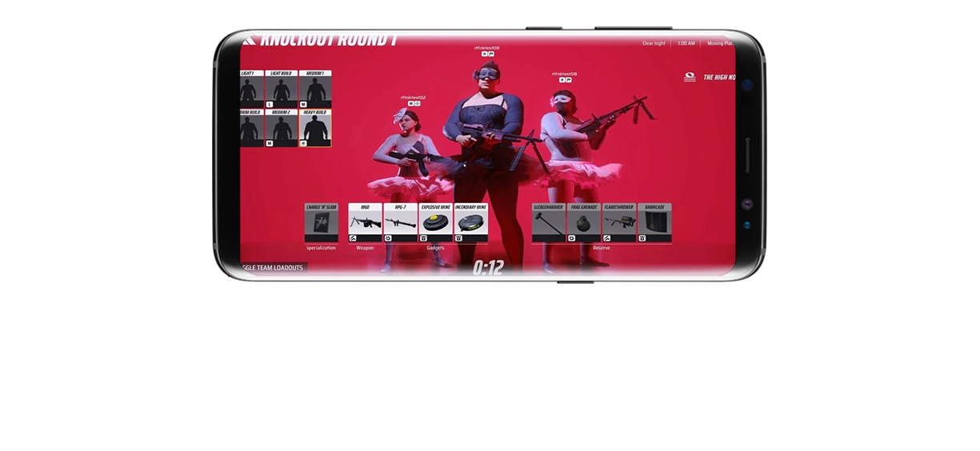This screenshot has width=980, height=451.
Task: Click the 1:00 AM time label
Action: point(686,43)
